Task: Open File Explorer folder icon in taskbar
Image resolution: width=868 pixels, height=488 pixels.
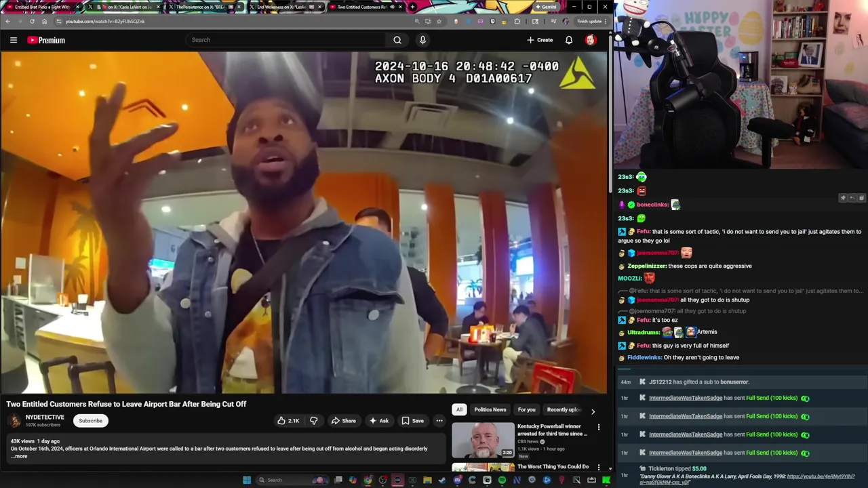Action: (427, 480)
